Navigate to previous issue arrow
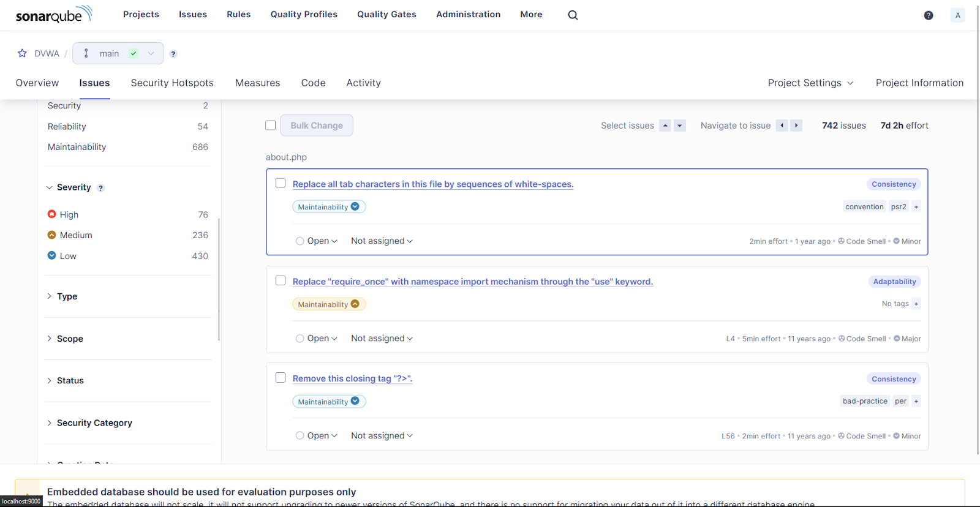 click(782, 126)
